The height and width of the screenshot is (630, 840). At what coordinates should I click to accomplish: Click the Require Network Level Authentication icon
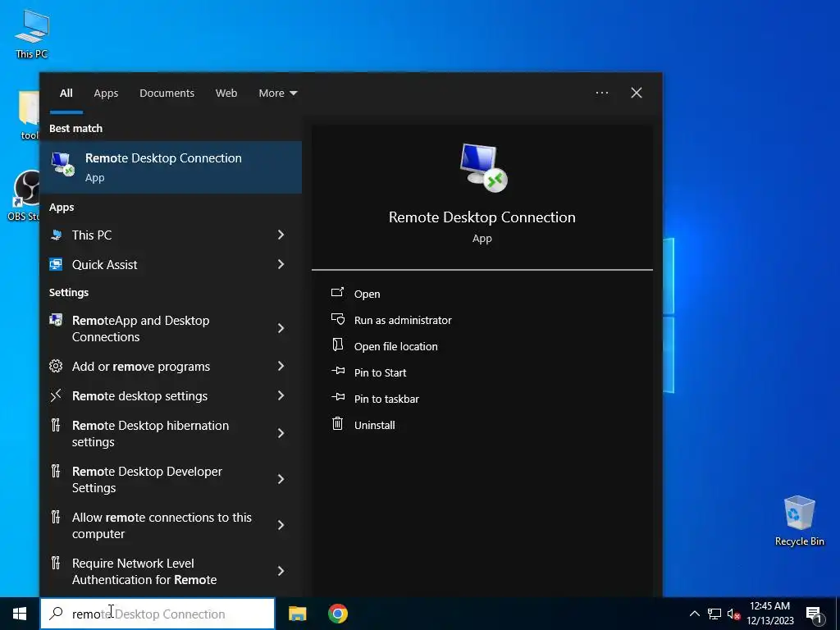point(56,563)
